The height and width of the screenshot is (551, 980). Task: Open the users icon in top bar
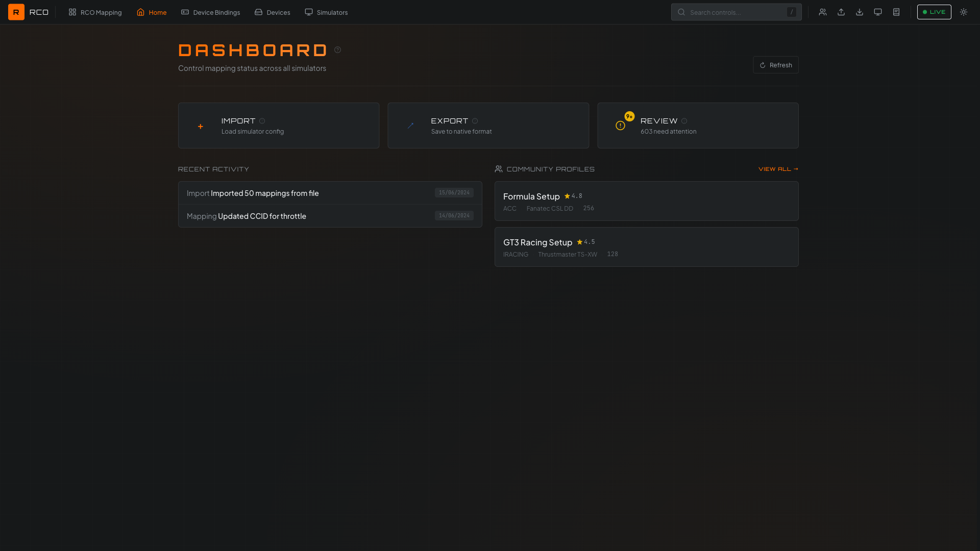[x=823, y=12]
